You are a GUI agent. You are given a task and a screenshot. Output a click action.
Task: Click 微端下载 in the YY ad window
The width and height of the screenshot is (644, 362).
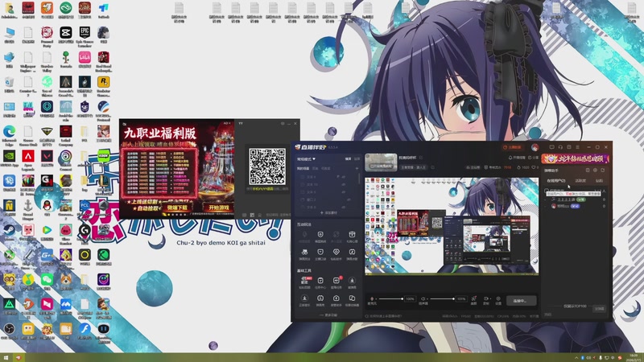pos(176,208)
